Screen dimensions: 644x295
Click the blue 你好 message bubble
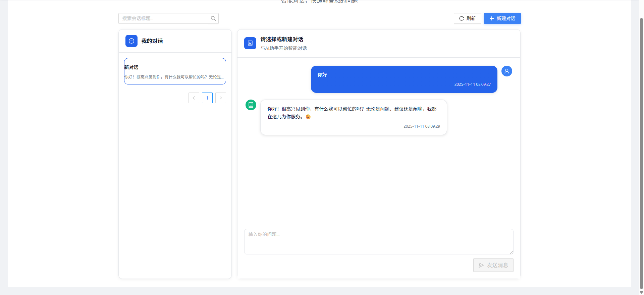pyautogui.click(x=404, y=79)
